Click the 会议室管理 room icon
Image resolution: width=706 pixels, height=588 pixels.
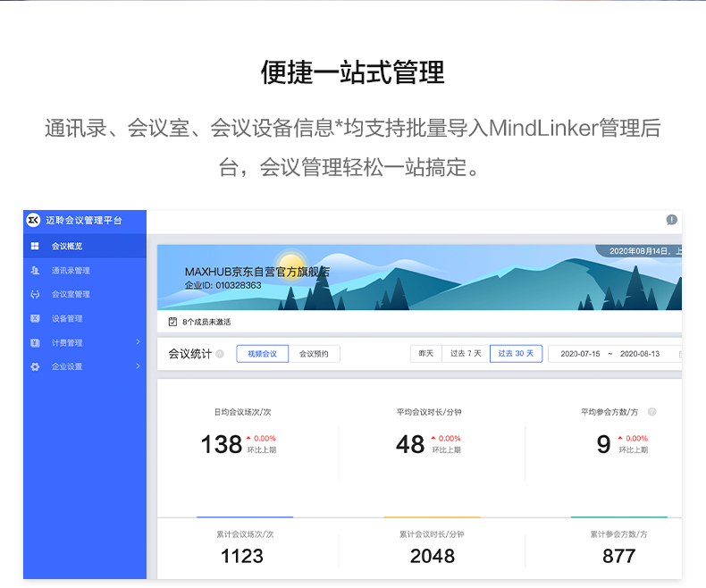pos(35,294)
